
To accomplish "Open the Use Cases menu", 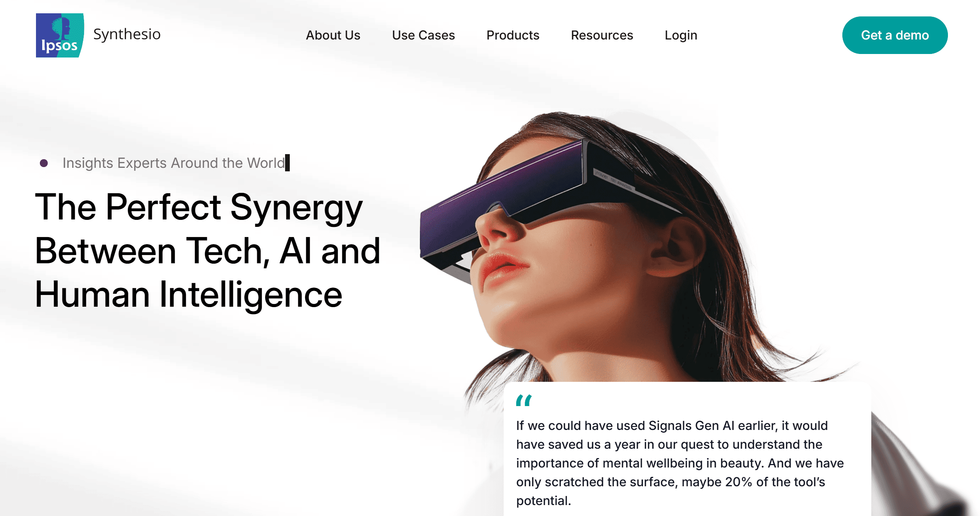I will [423, 35].
